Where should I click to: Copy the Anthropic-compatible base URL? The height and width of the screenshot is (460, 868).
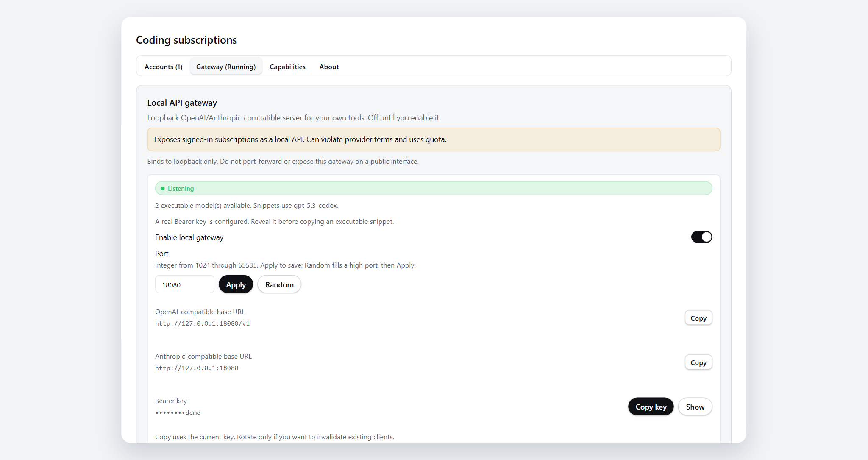pyautogui.click(x=698, y=362)
